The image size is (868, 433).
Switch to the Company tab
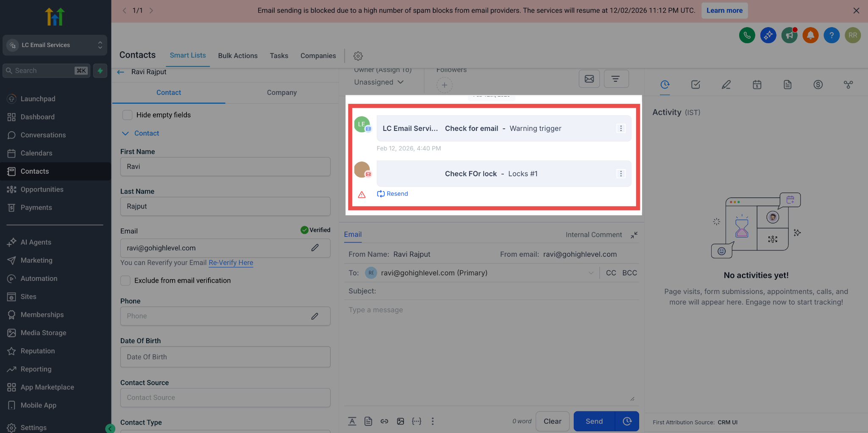[x=282, y=92]
